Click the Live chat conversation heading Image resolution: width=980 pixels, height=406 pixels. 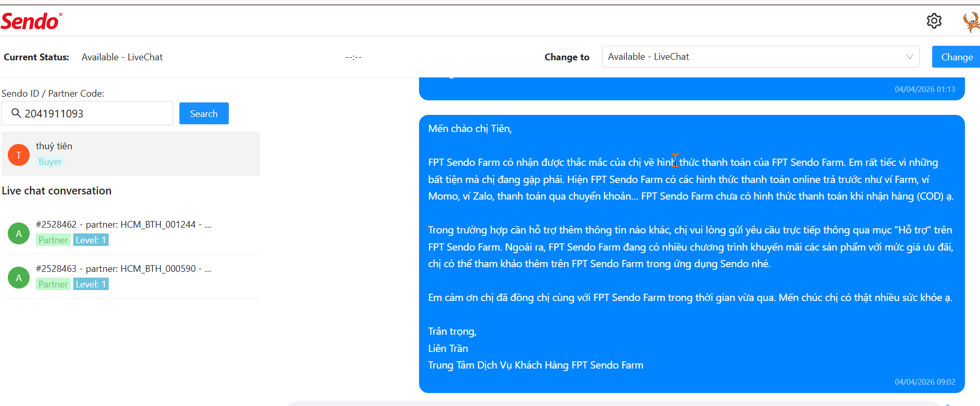coord(57,191)
